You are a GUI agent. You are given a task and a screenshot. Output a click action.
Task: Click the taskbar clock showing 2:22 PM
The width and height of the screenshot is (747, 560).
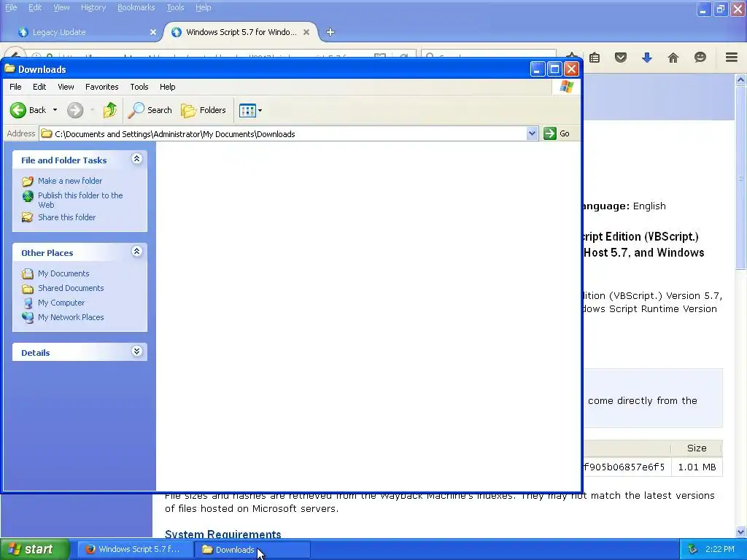coord(720,550)
